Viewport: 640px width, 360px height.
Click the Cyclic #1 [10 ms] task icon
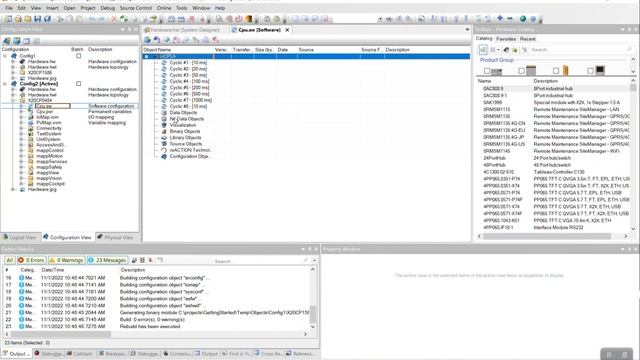point(164,63)
